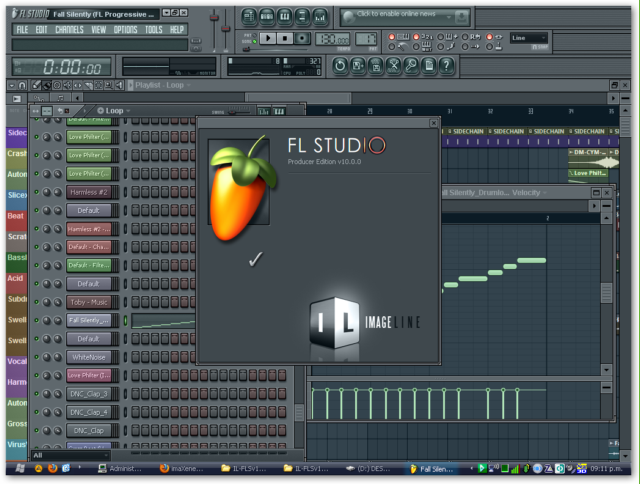Toggle the Playlist magnet snap icon
This screenshot has height=484, width=640.
coord(22,85)
